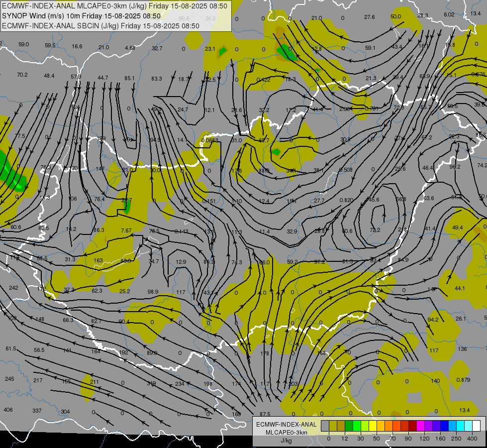Click legend scale number 250
Viewport: 487px width, 448px height.
point(456,439)
